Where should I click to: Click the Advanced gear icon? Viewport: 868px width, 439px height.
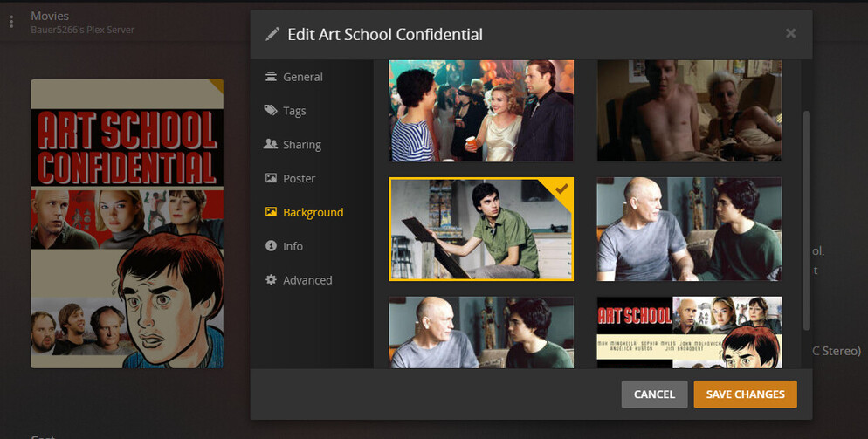point(271,279)
